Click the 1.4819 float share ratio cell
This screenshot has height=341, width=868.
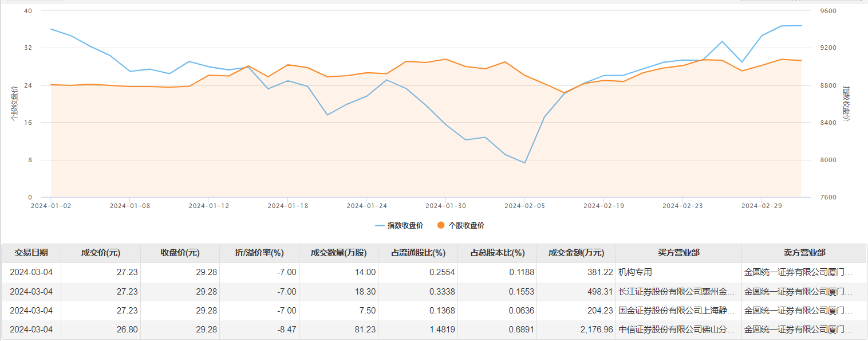[418, 330]
